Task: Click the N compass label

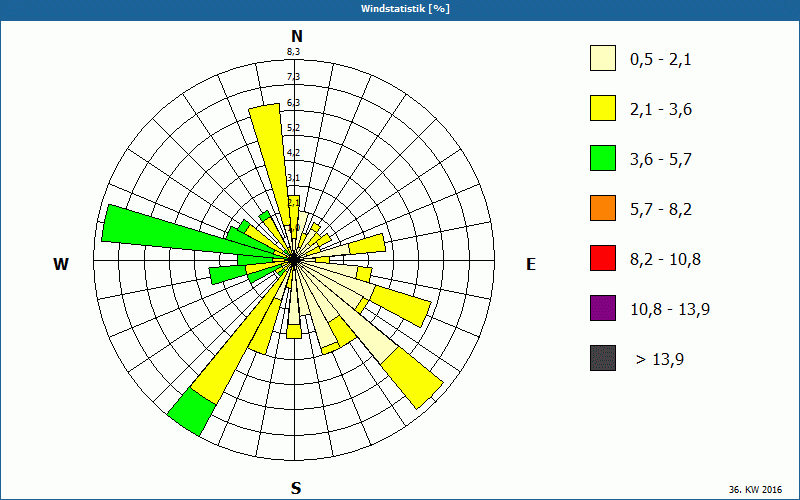Action: [297, 36]
